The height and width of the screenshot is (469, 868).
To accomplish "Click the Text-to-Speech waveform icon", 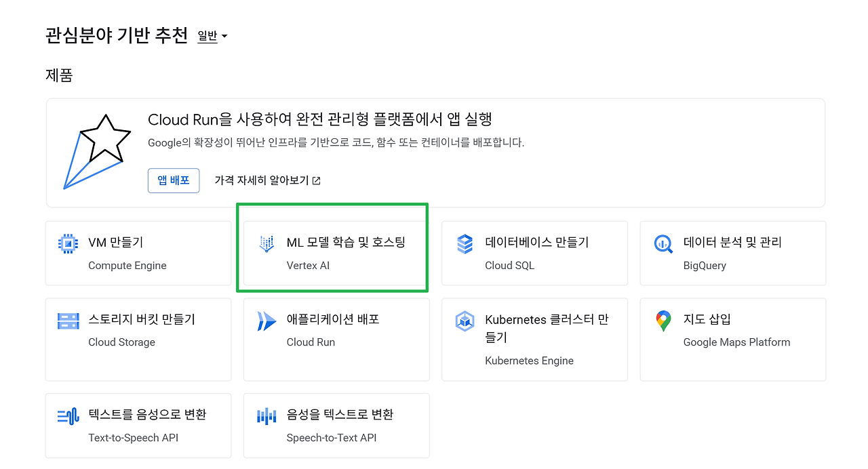I will (x=68, y=416).
